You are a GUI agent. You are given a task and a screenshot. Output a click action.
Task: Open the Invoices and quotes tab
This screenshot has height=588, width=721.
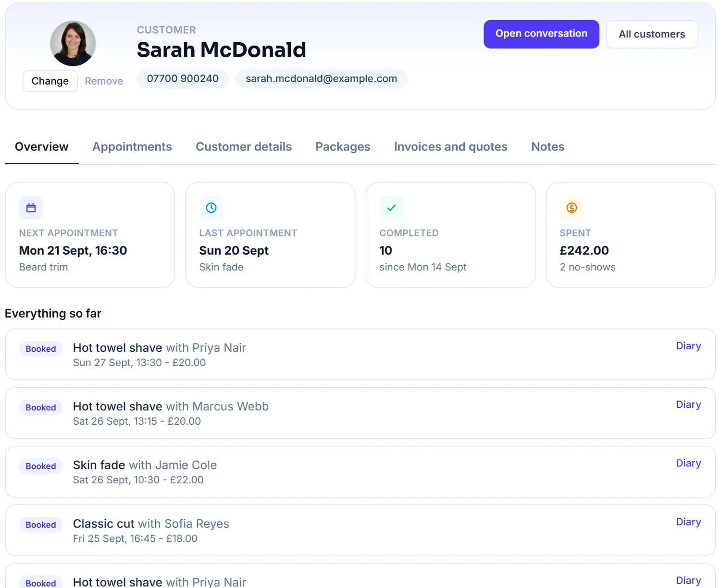coord(451,147)
